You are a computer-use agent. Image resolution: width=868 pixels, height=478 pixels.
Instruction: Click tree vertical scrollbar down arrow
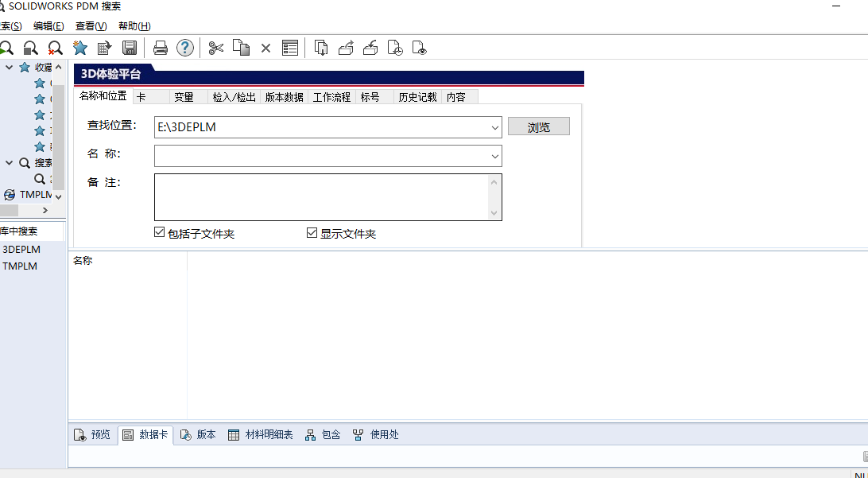59,196
